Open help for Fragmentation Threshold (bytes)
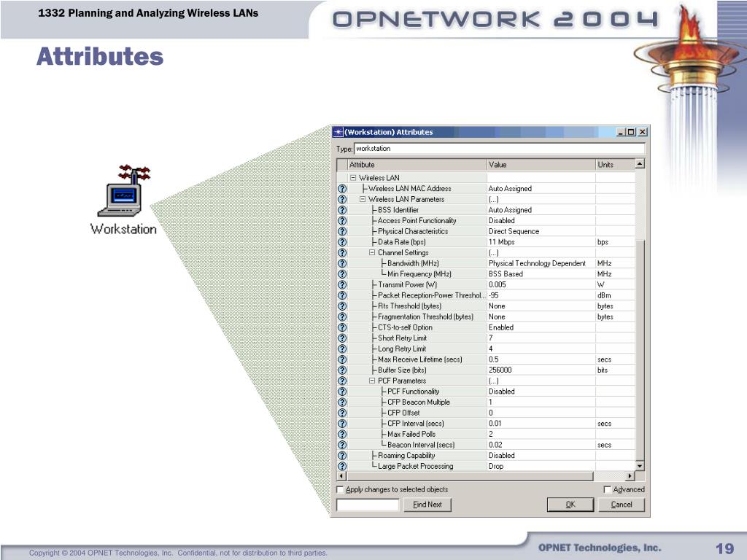Image resolution: width=747 pixels, height=560 pixels. pos(342,316)
